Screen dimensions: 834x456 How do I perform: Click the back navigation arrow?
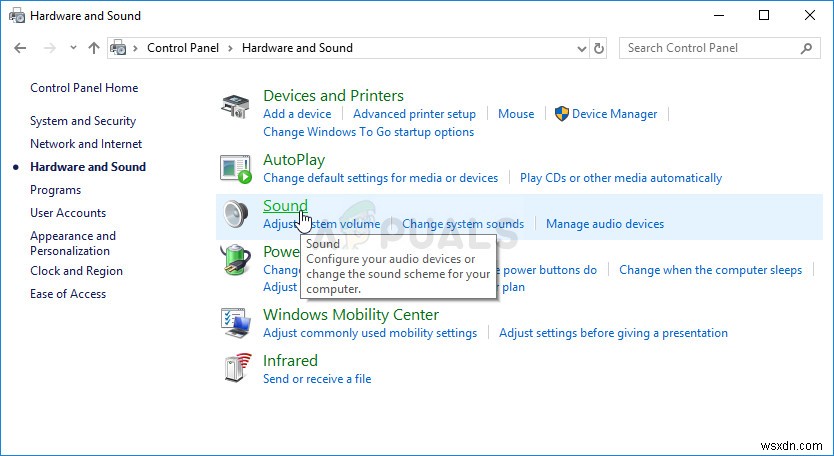[x=22, y=48]
